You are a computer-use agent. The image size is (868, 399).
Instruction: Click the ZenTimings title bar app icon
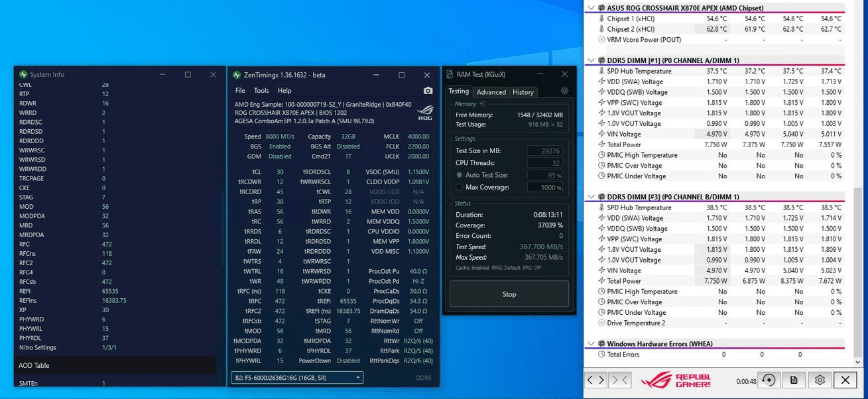(237, 74)
